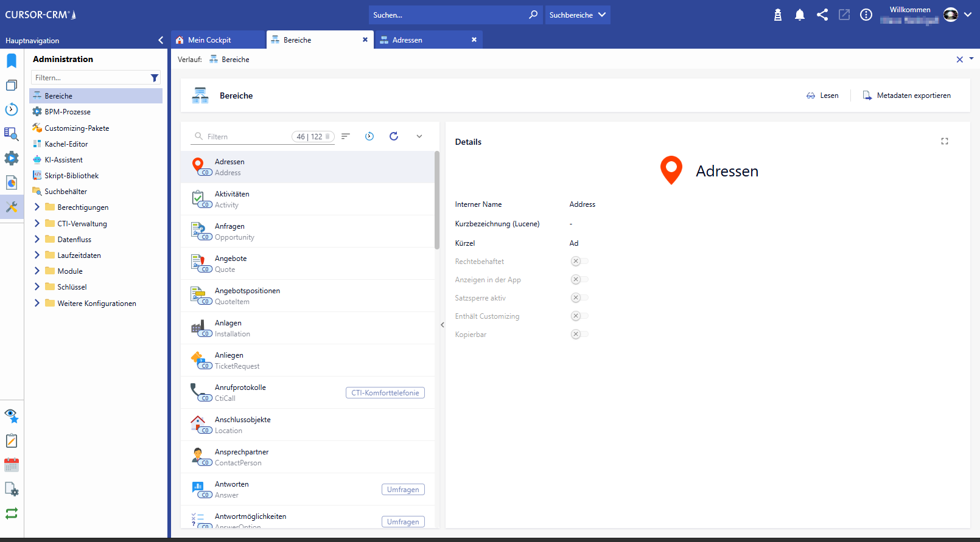
Task: Click the Metadaten exportieren button
Action: [907, 96]
